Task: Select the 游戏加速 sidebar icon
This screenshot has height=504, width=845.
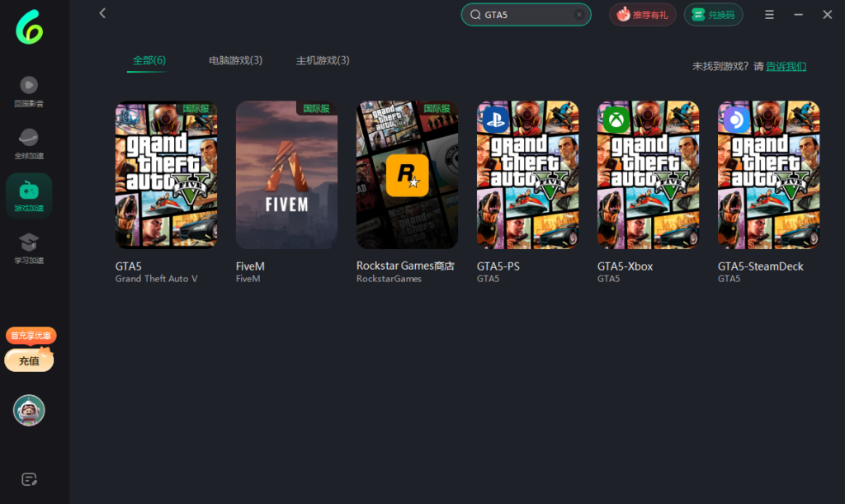Action: (29, 195)
